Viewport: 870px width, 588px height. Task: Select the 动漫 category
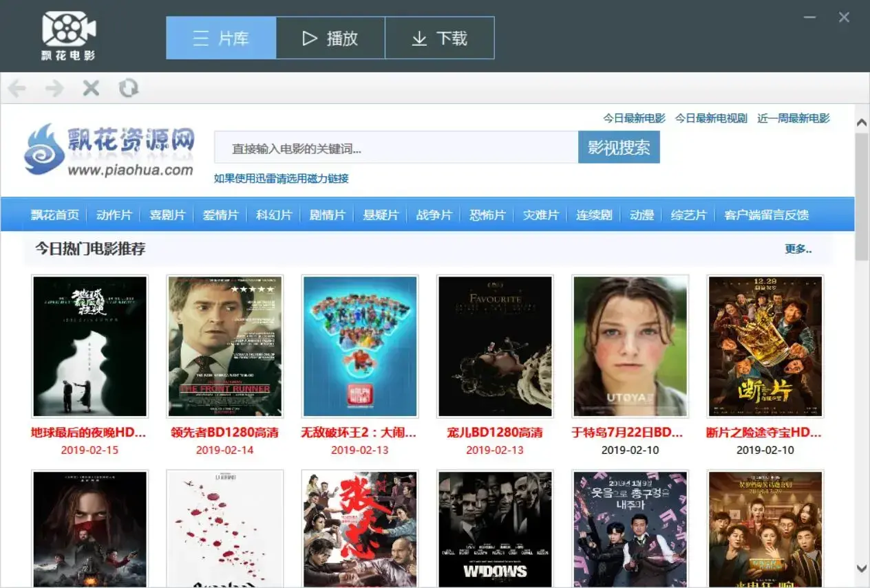(641, 215)
